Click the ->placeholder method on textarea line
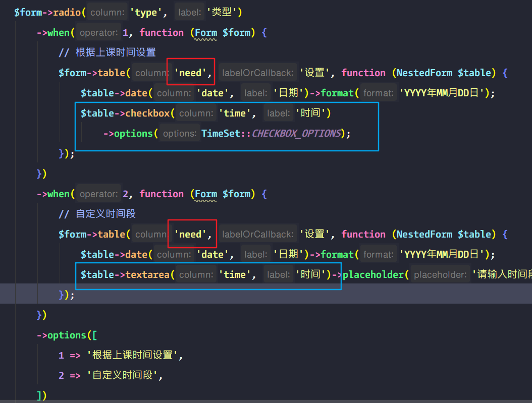The image size is (532, 403). (374, 274)
